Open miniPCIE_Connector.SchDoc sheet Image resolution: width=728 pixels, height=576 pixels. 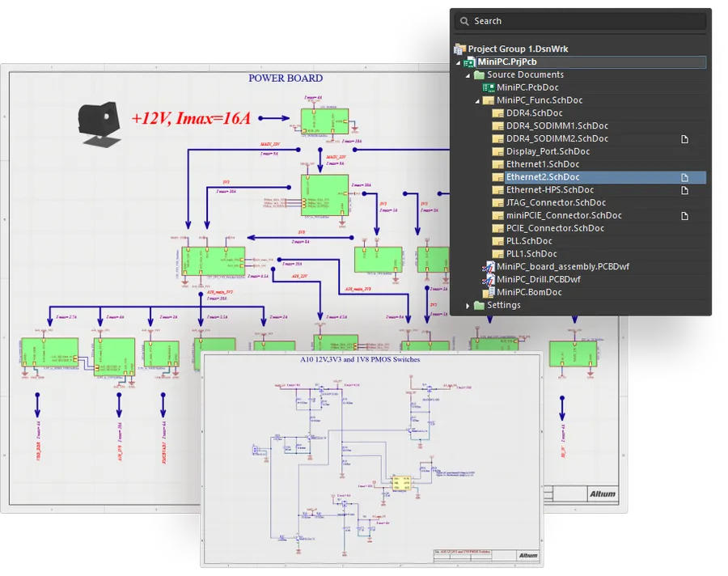[564, 215]
